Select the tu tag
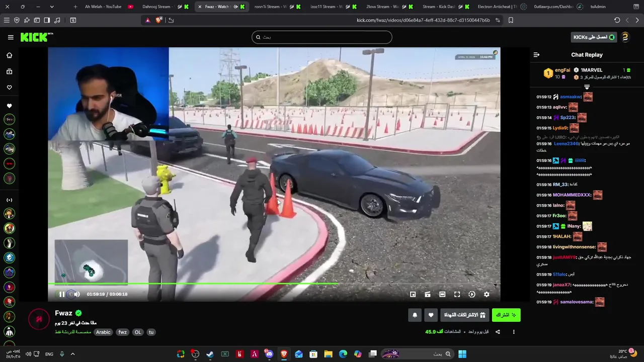 (x=151, y=332)
